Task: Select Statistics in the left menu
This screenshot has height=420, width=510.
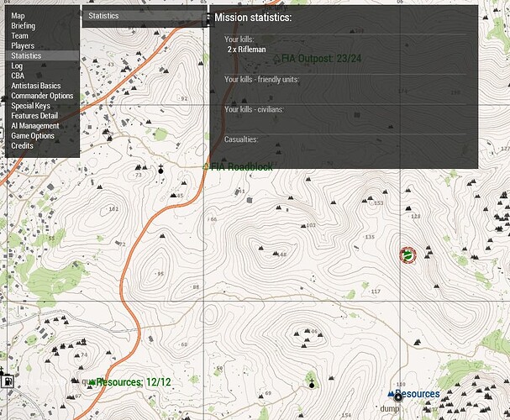Action: click(x=42, y=55)
